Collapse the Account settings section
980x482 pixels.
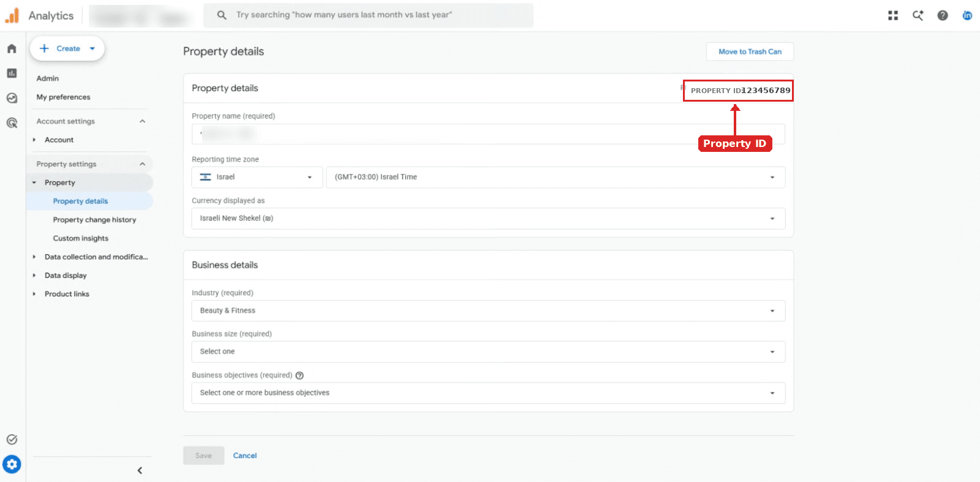click(x=142, y=121)
